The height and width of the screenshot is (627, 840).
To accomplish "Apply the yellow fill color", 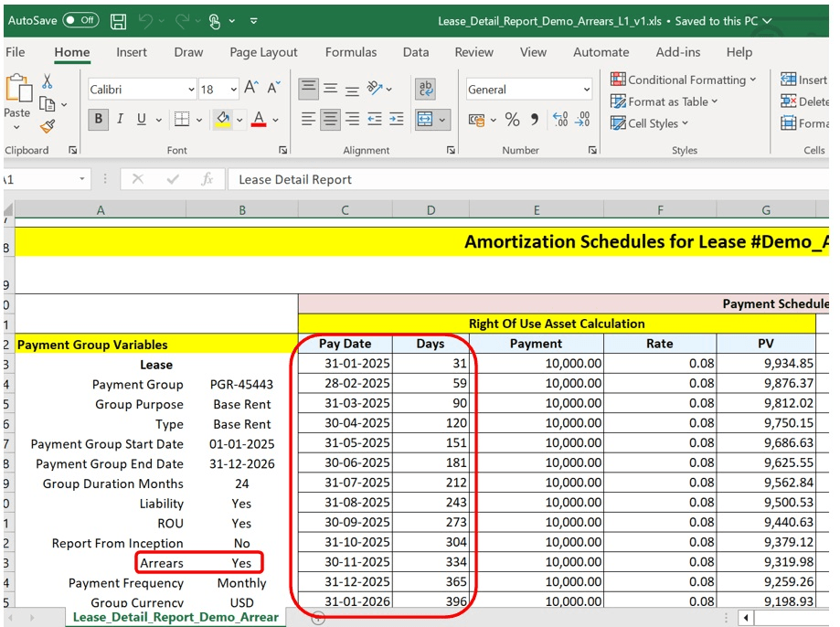I will pyautogui.click(x=222, y=119).
